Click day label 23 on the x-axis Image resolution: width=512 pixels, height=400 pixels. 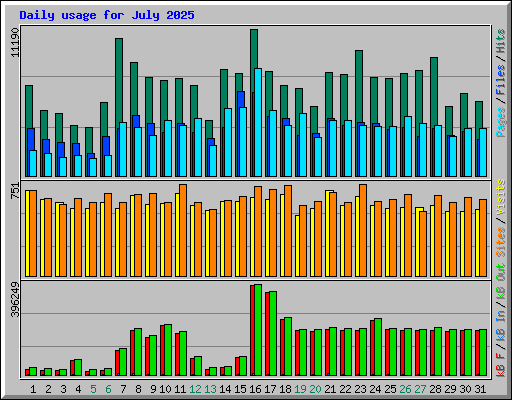[360, 389]
